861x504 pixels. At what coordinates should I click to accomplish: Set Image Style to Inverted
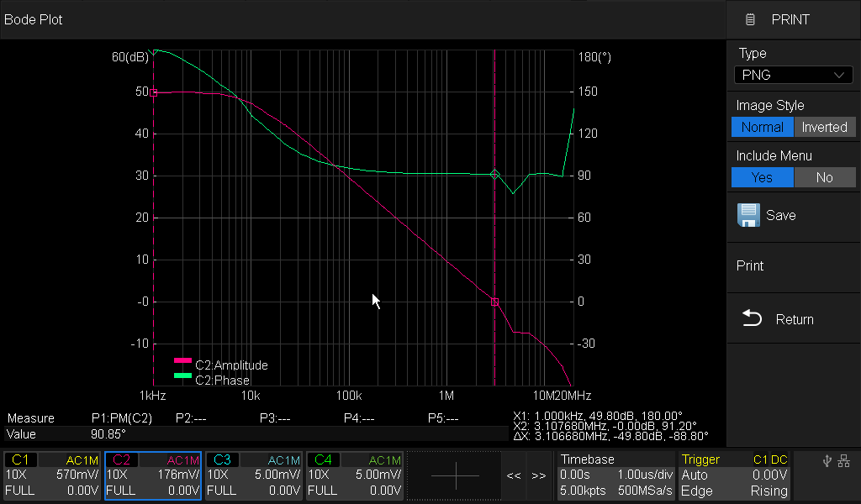click(x=824, y=127)
